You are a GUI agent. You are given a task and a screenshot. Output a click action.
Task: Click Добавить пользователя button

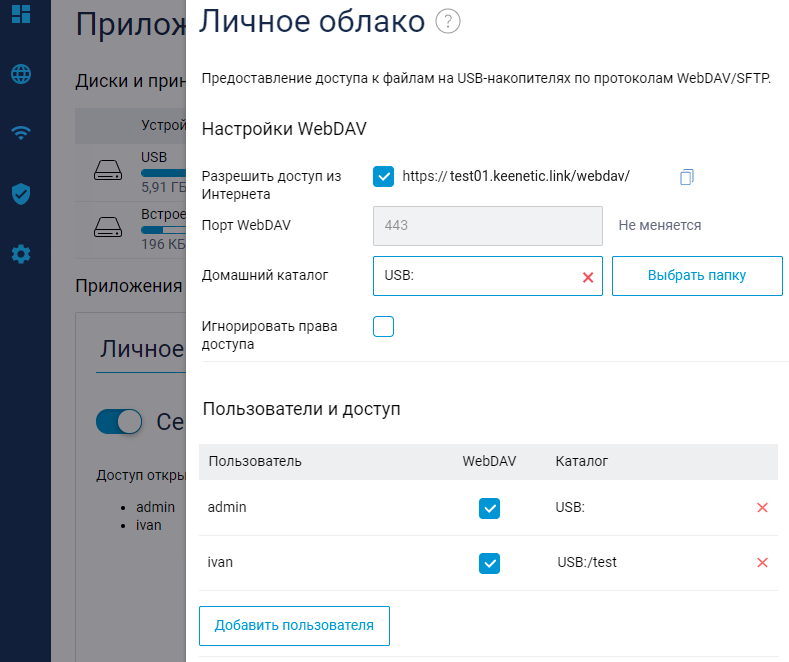294,626
